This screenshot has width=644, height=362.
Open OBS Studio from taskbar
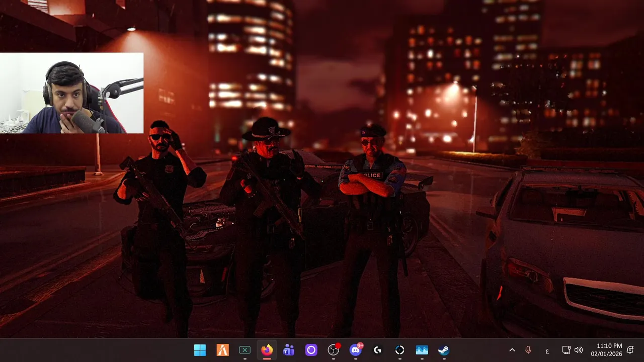click(x=333, y=350)
